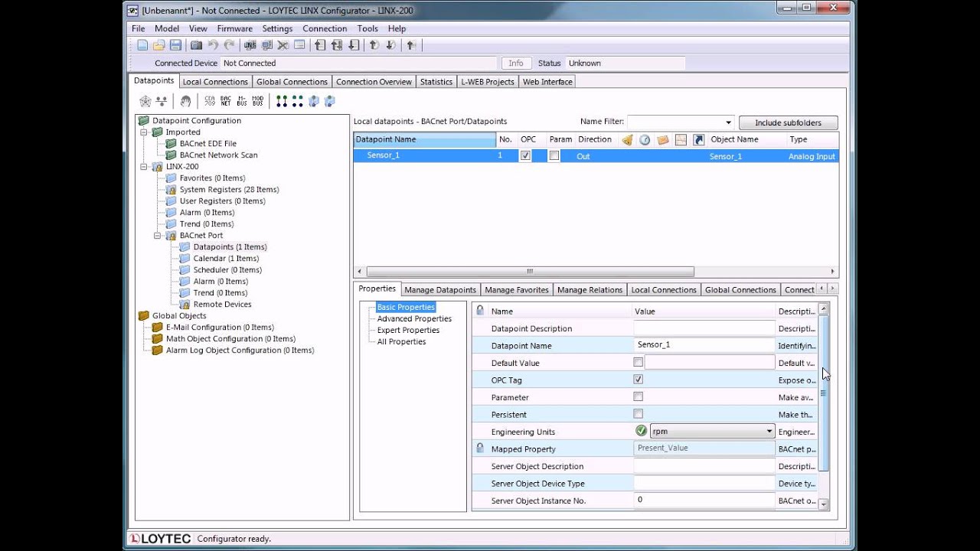The height and width of the screenshot is (551, 980).
Task: Enable the Default Value checkbox
Action: point(638,362)
